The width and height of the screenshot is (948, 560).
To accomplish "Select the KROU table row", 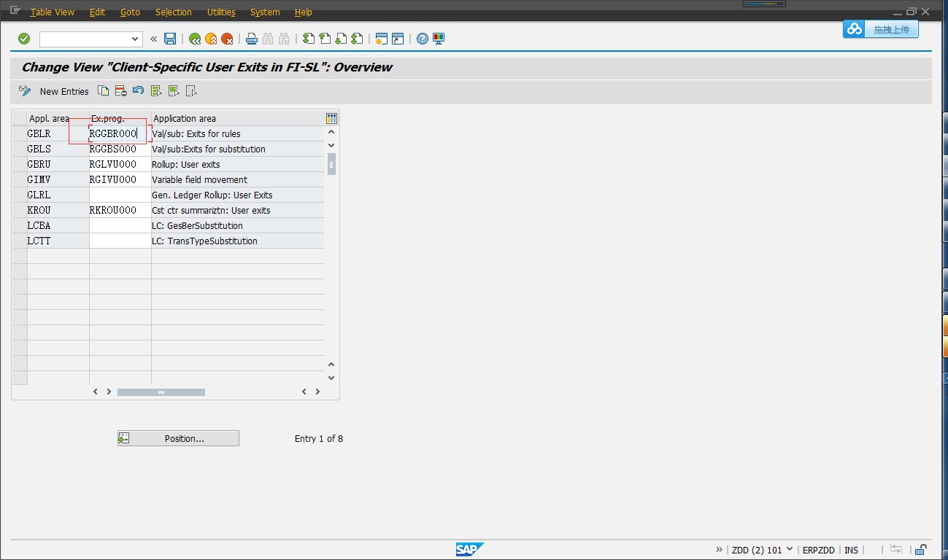I will (x=19, y=210).
